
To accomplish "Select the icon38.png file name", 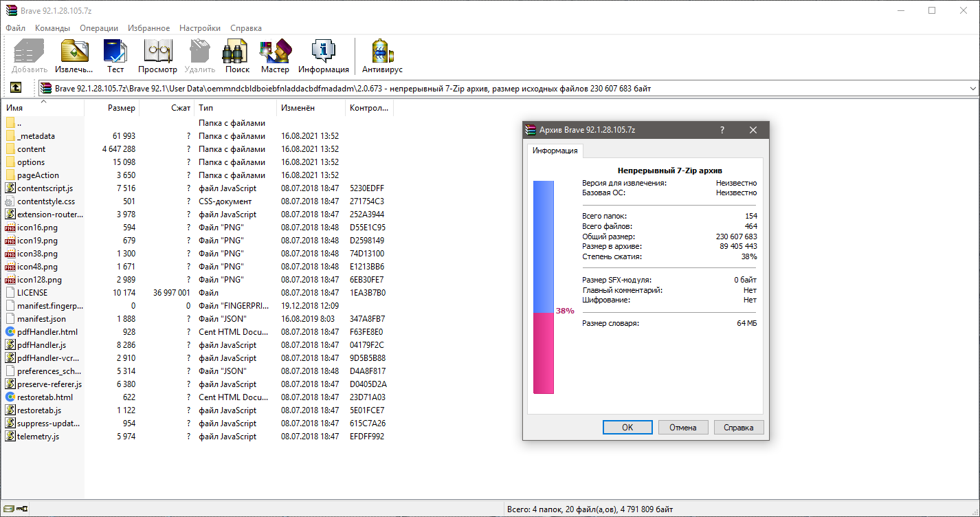I will click(x=38, y=254).
